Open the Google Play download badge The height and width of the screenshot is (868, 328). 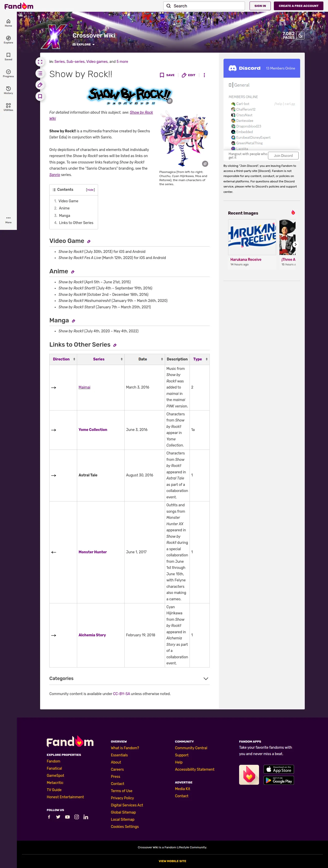(279, 780)
